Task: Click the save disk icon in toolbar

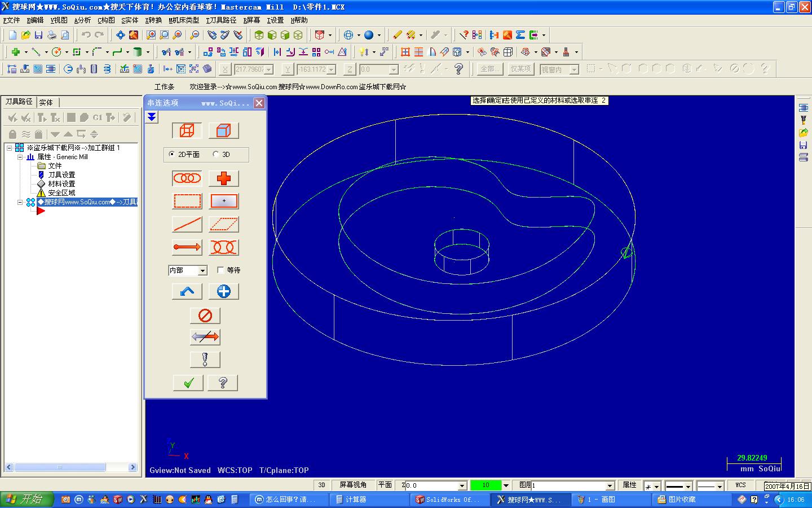Action: coord(38,35)
